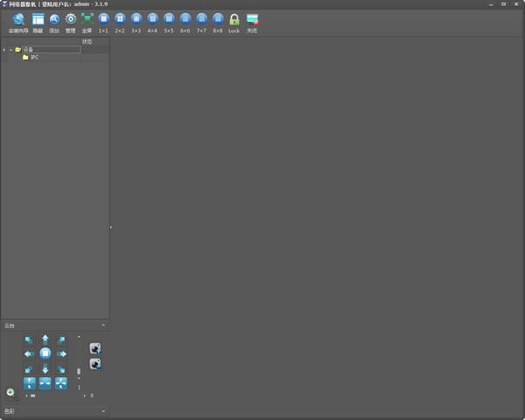525x420 pixels.
Task: Switch to 1×1 view layout
Action: 103,19
